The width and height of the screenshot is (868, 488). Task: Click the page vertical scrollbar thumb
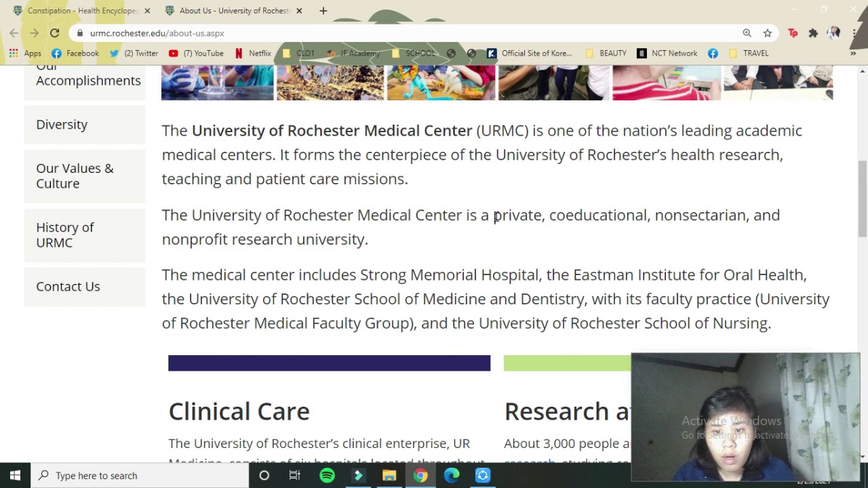(x=863, y=199)
